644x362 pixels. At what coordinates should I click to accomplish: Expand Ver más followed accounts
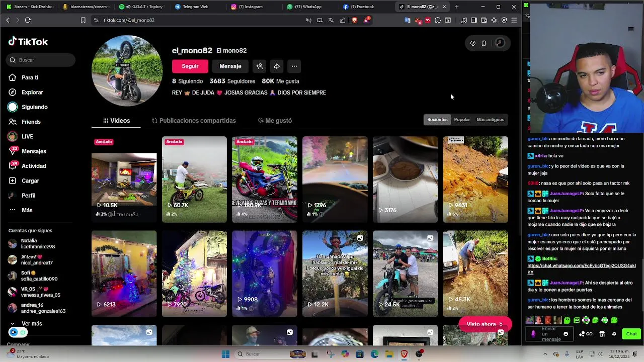[x=27, y=324]
